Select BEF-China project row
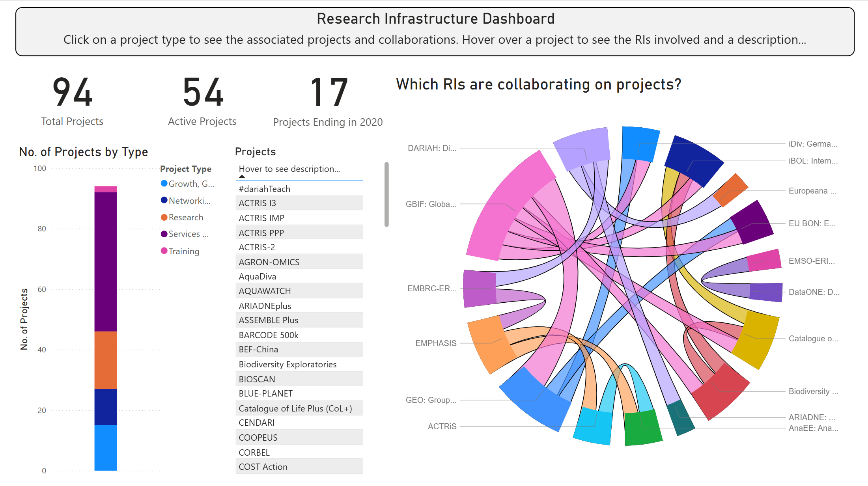Image resolution: width=868 pixels, height=486 pixels. pos(299,349)
